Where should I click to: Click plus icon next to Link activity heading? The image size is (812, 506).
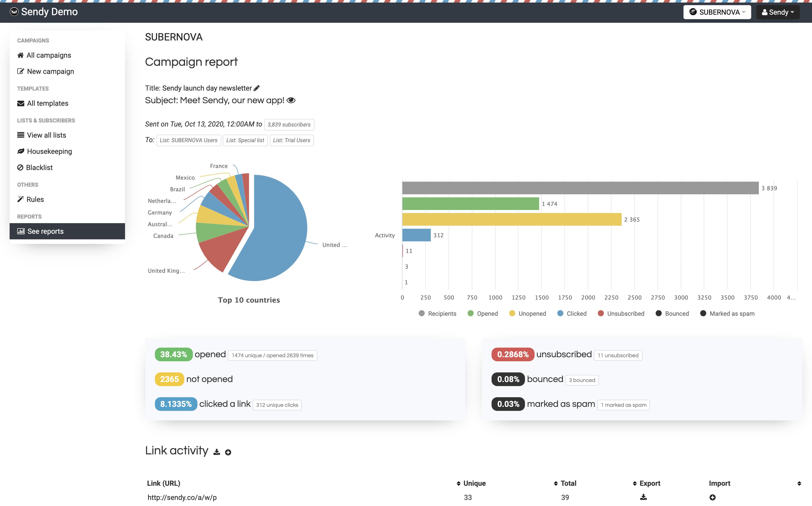[228, 452]
